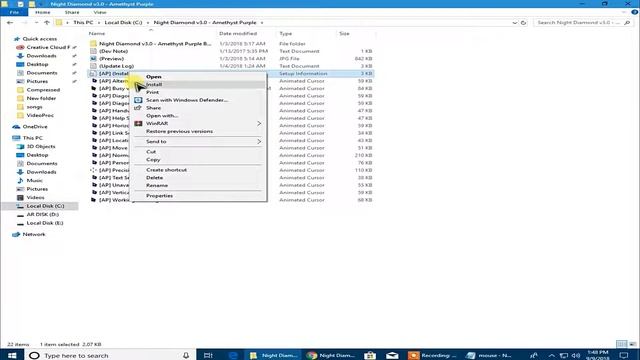Switch to details view layout icon
The height and width of the screenshot is (360, 640).
click(x=622, y=344)
